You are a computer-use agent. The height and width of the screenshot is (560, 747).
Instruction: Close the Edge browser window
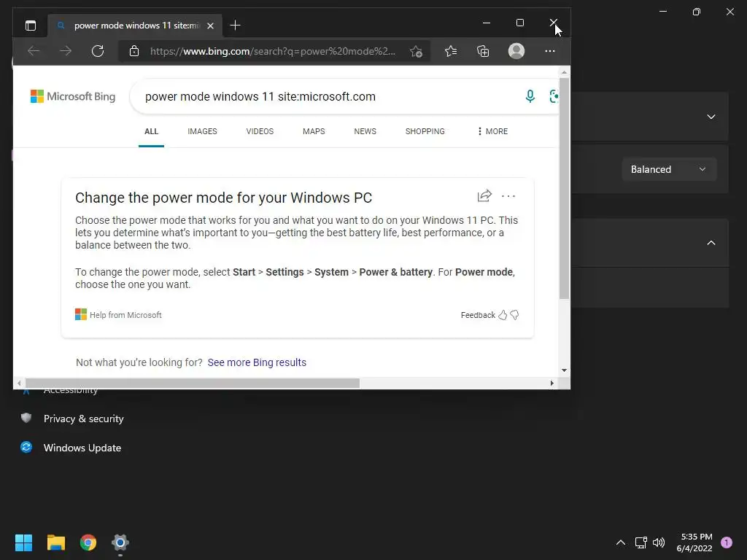point(553,23)
